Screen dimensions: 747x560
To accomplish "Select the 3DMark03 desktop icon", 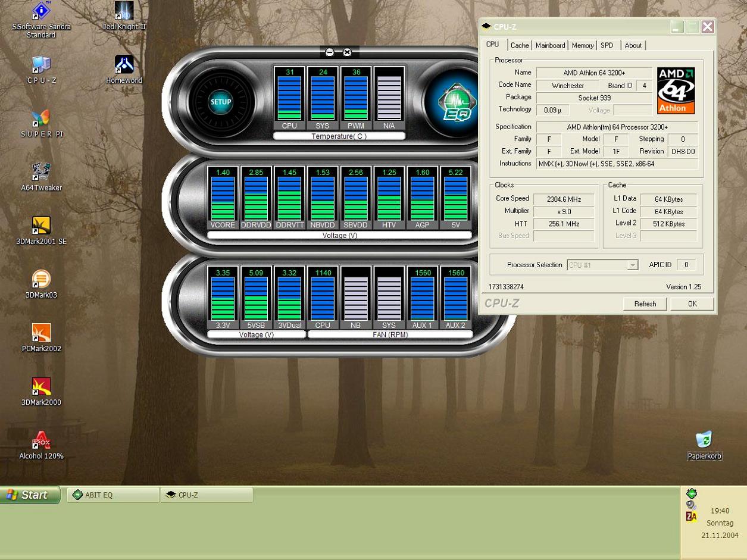I will [41, 279].
